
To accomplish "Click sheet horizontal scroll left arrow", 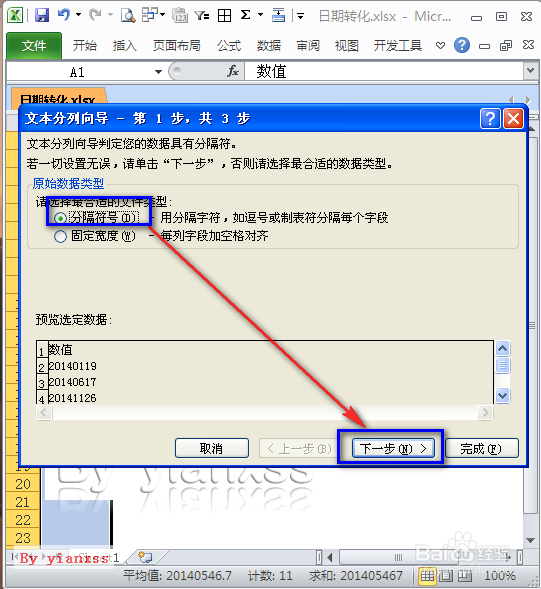I will [x=330, y=557].
